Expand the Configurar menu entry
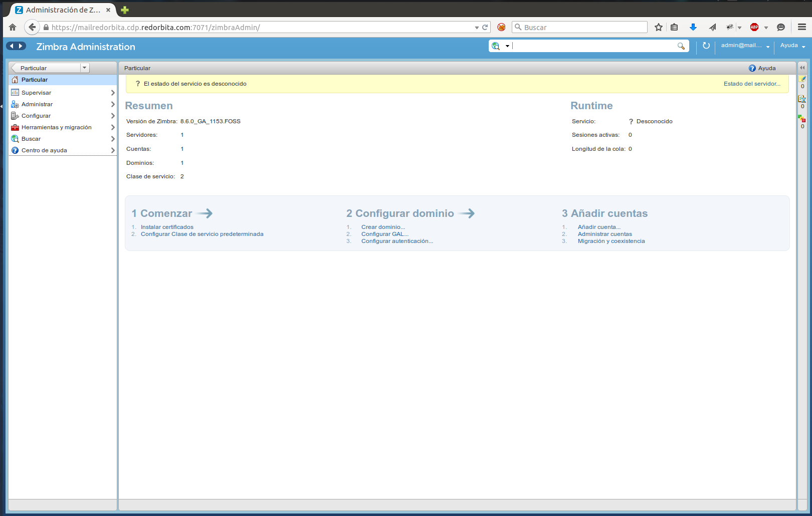This screenshot has width=812, height=516. [113, 116]
